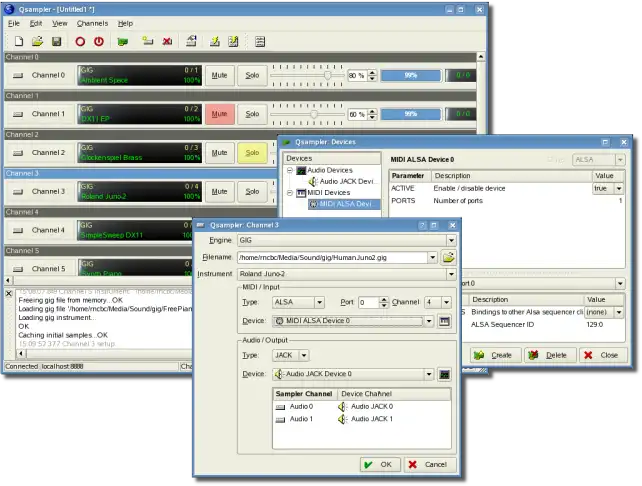642x486 pixels.
Task: Open audio device setup beside Audio JACK Device 0
Action: [x=444, y=374]
